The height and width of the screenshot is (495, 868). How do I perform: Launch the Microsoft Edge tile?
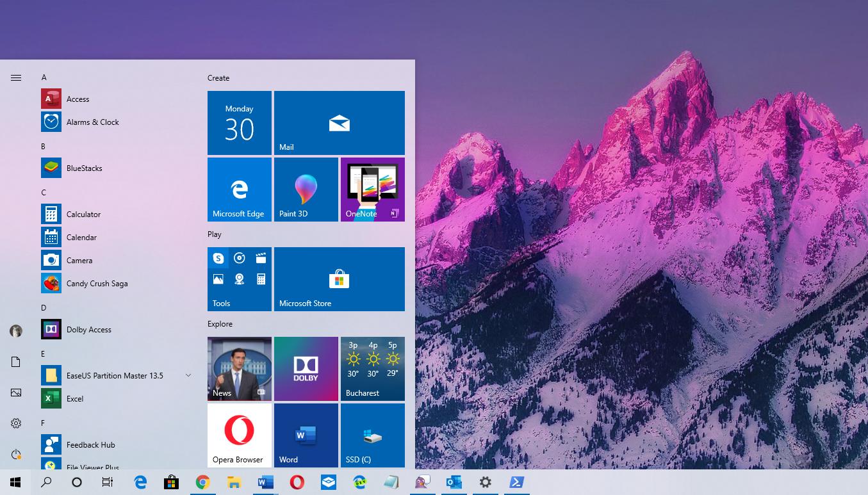coord(240,190)
